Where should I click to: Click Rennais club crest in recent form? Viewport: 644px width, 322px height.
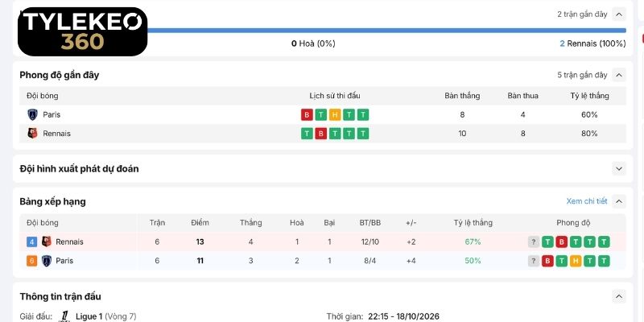[x=32, y=133]
